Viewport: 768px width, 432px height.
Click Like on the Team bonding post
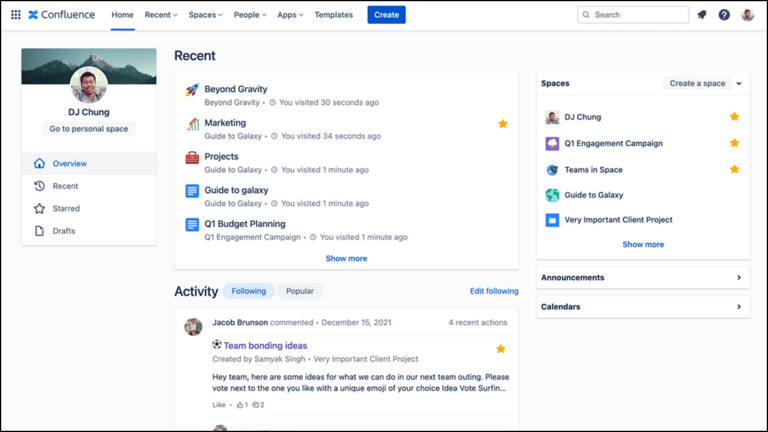pos(219,405)
